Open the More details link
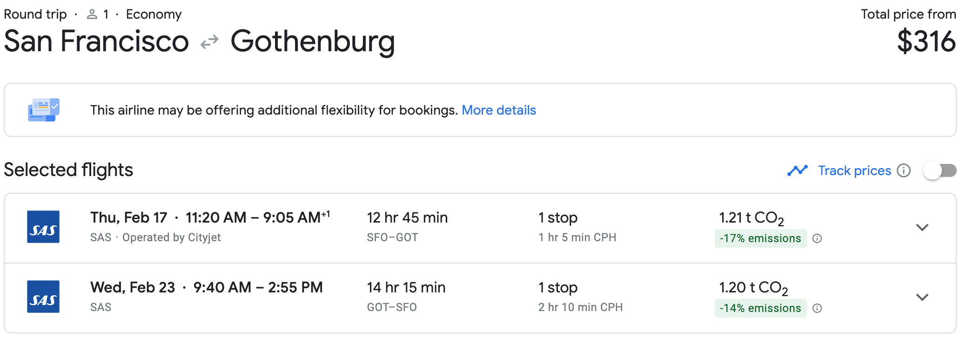 (x=498, y=110)
